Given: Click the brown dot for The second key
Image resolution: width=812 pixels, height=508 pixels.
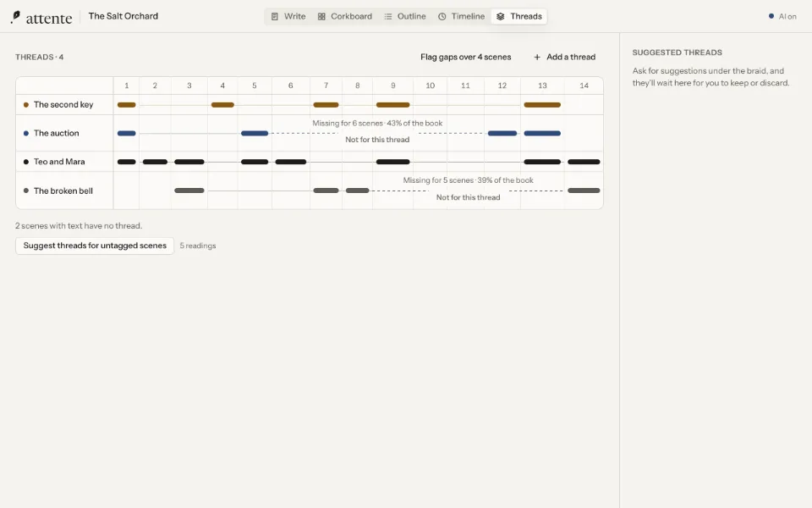Looking at the screenshot, I should point(26,105).
